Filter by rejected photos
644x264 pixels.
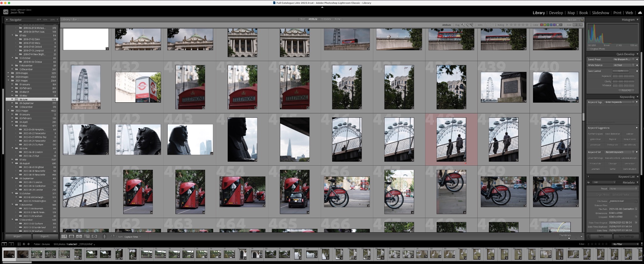click(x=472, y=25)
